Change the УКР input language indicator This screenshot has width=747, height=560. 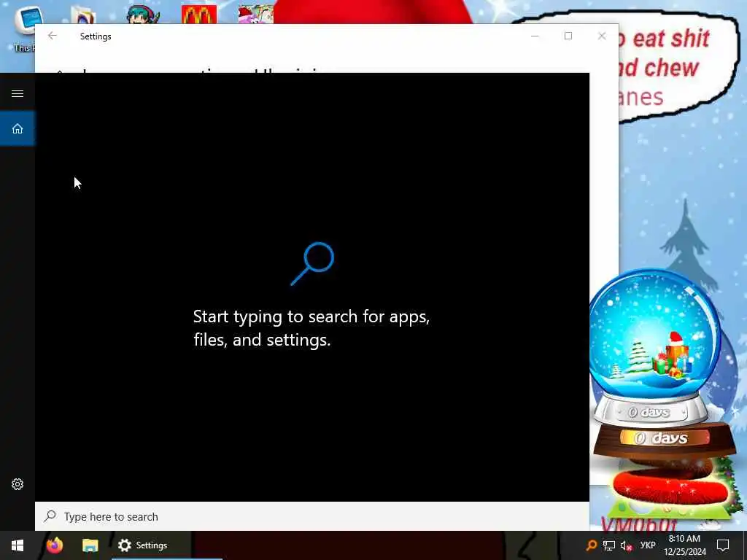tap(648, 545)
